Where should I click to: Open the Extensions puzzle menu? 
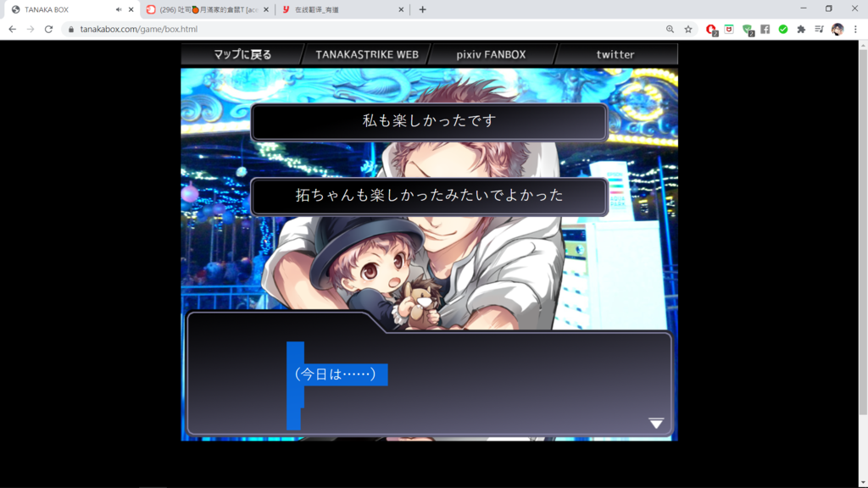(801, 30)
